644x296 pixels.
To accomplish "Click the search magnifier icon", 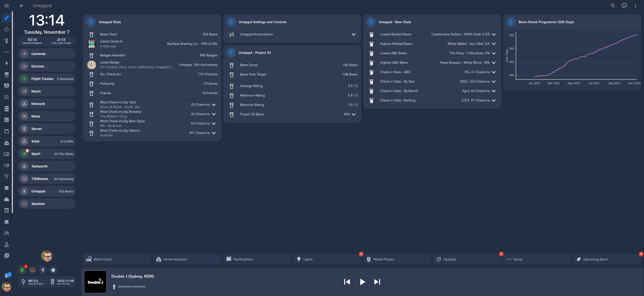I will coord(612,5).
